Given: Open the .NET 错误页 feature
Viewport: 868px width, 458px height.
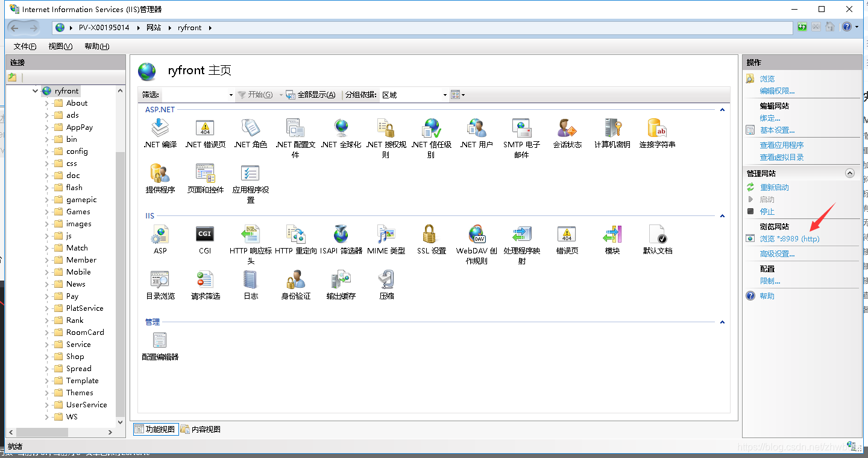Looking at the screenshot, I should point(205,133).
